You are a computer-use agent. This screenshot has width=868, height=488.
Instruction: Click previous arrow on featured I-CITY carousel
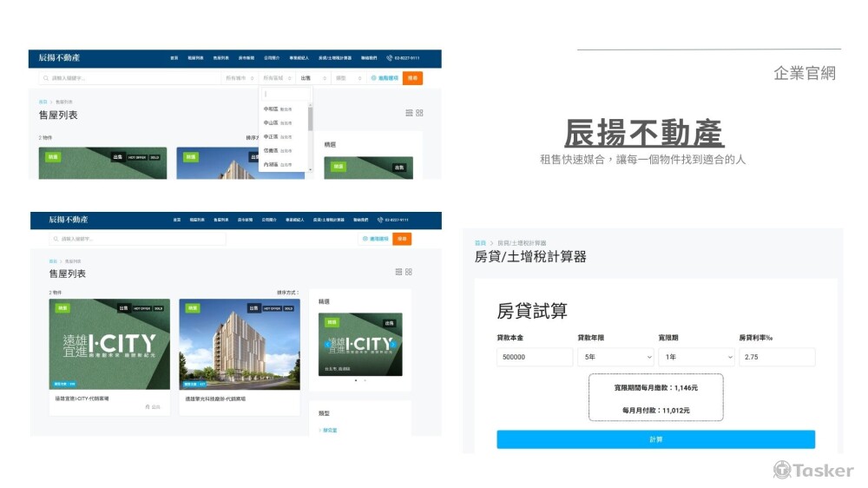pos(327,345)
